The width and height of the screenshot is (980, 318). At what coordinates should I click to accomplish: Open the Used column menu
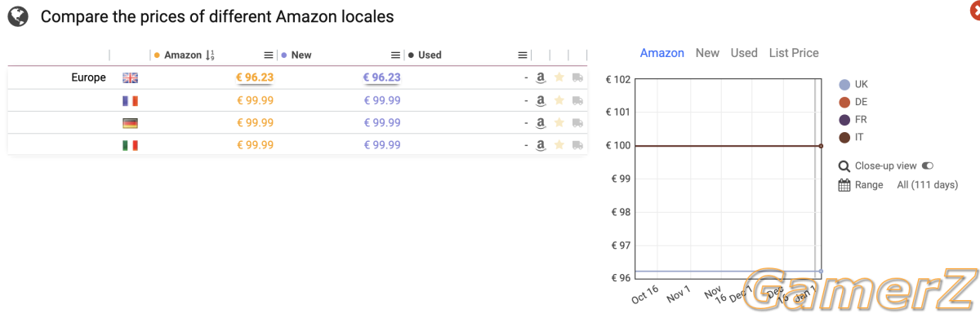[523, 55]
